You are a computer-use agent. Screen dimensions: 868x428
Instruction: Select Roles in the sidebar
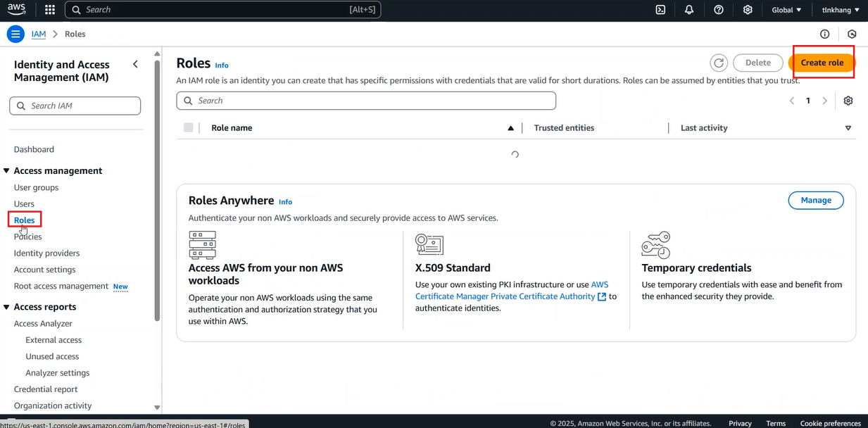click(x=25, y=220)
